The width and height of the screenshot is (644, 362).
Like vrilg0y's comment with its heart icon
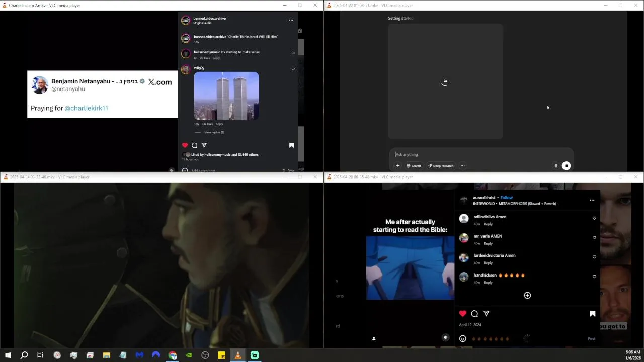coord(293,69)
